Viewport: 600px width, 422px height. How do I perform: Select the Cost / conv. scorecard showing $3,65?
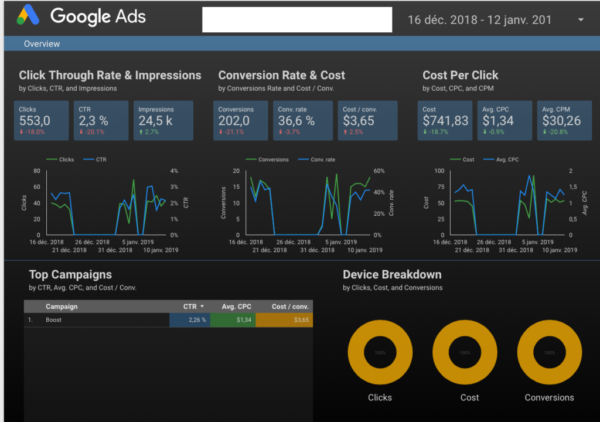tap(359, 117)
